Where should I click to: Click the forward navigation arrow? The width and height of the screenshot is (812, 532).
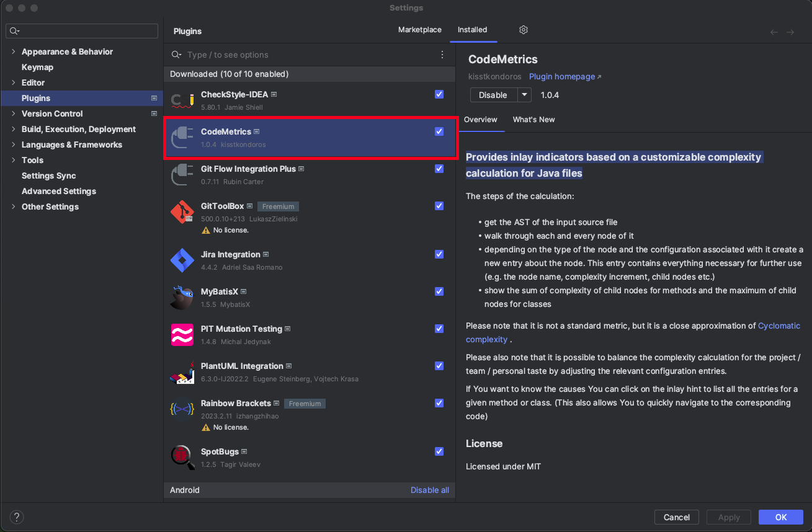pyautogui.click(x=790, y=32)
